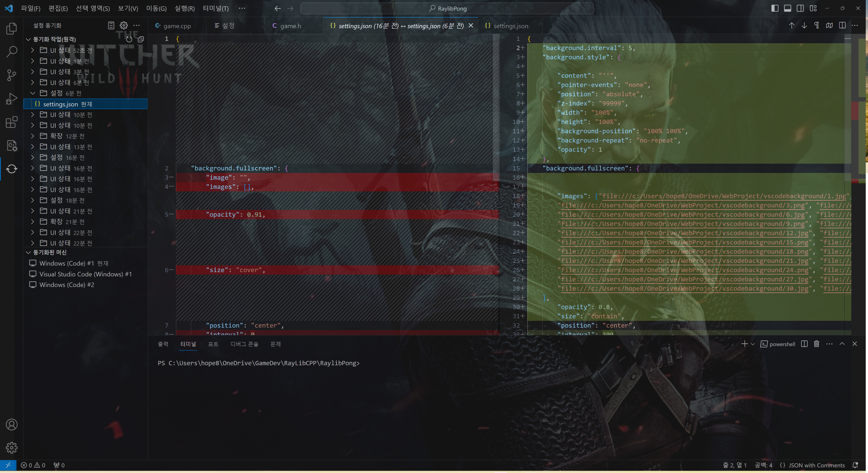The height and width of the screenshot is (473, 868).
Task: Open terminal launch profile dropdown
Action: coord(752,344)
